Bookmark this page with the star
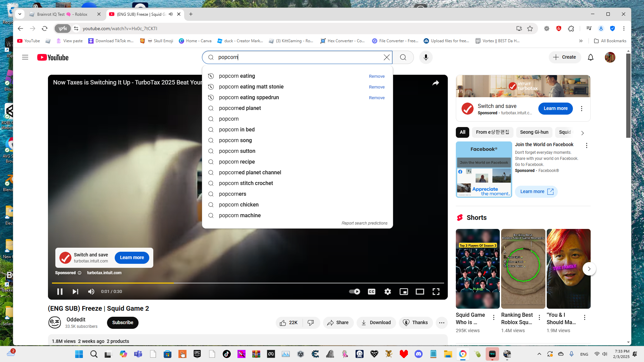The height and width of the screenshot is (362, 644). pyautogui.click(x=530, y=28)
